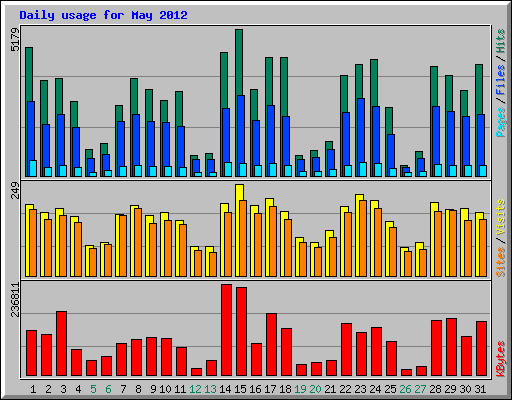Viewport: 512px width, 400px height.
Task: Click green weekend day 13 label
Action: 210,389
